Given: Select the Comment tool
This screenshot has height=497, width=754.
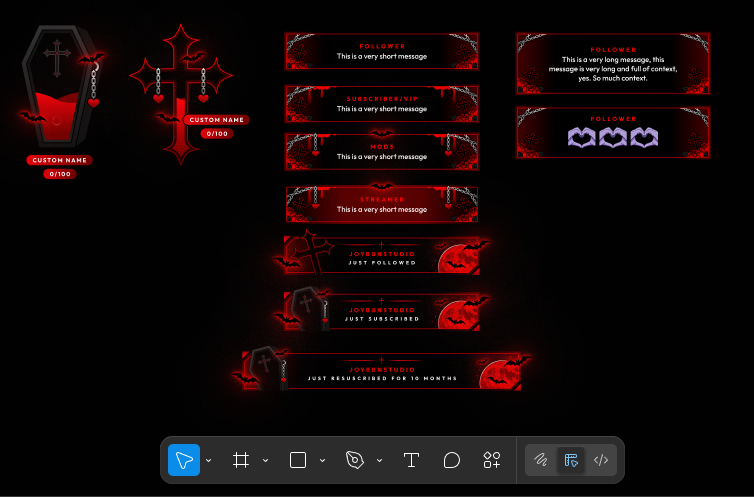Looking at the screenshot, I should pos(452,460).
